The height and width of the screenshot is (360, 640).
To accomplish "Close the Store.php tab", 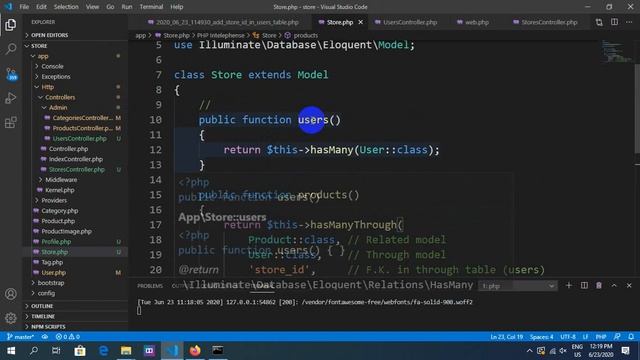I will pos(360,22).
